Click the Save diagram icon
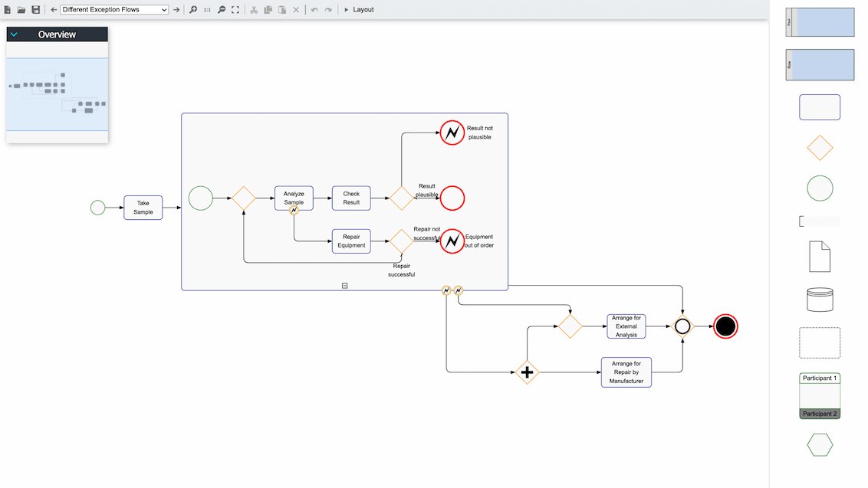The height and width of the screenshot is (488, 868). 35,9
